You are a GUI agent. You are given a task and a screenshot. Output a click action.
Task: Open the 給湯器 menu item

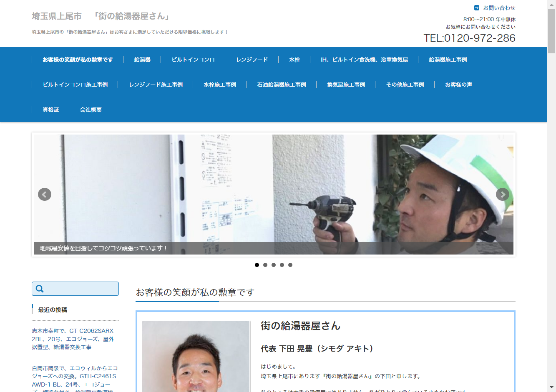click(x=142, y=60)
